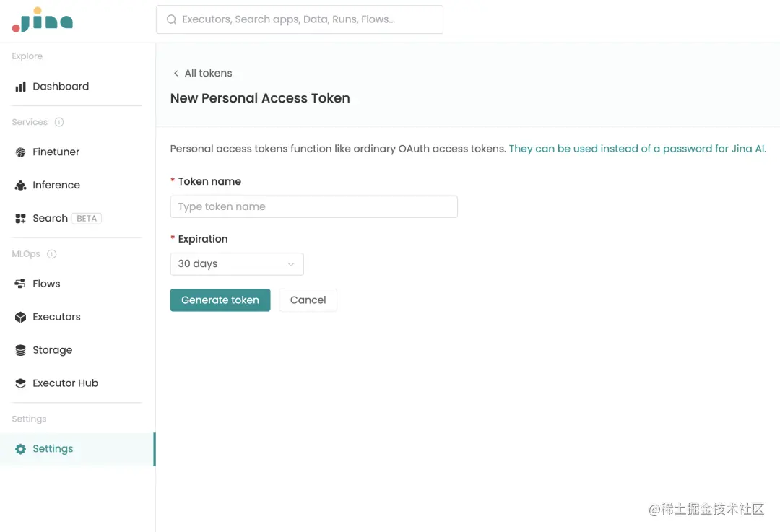The image size is (780, 532).
Task: Click the Dashboard bar chart icon
Action: [x=20, y=87]
